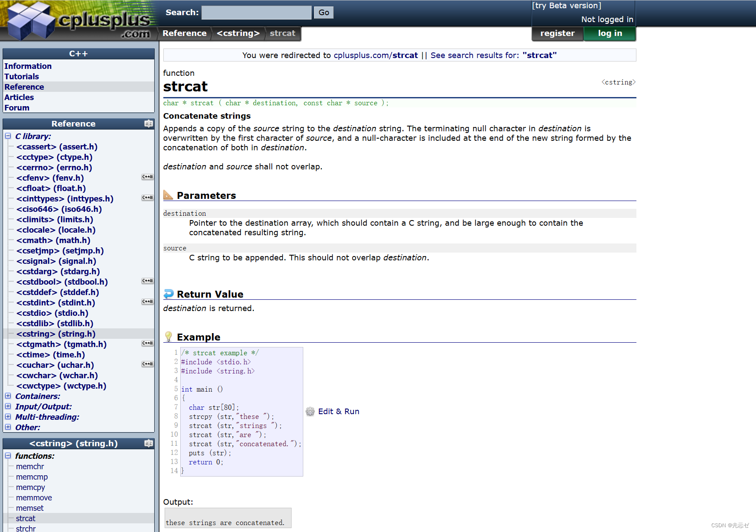Screen dimensions: 756x532
Task: Open <cwchar> (wchar.h) reference
Action: 57,376
